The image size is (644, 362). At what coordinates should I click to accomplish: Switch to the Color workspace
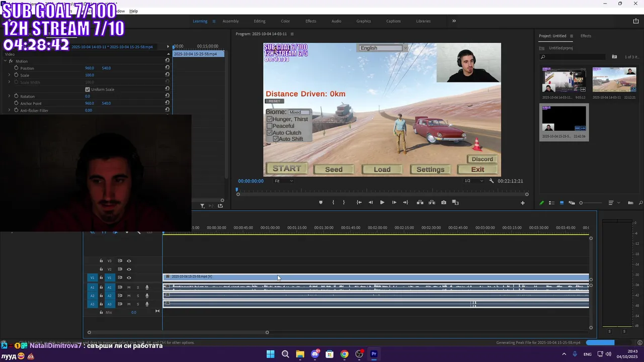285,21
